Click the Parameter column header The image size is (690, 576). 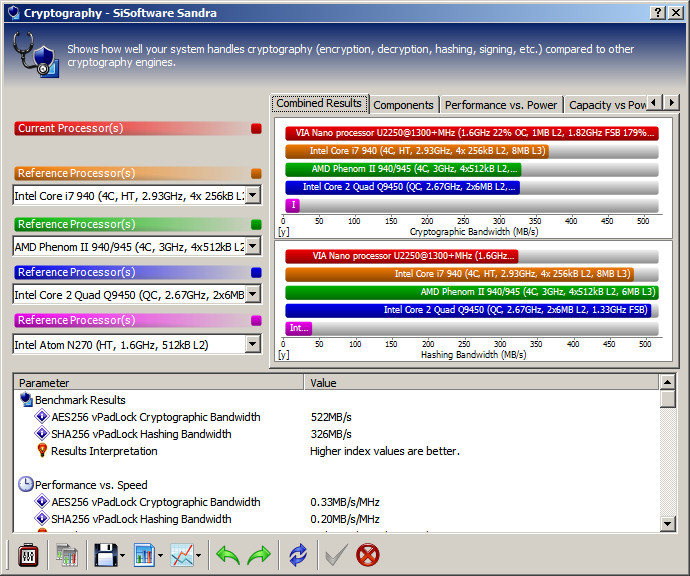159,383
